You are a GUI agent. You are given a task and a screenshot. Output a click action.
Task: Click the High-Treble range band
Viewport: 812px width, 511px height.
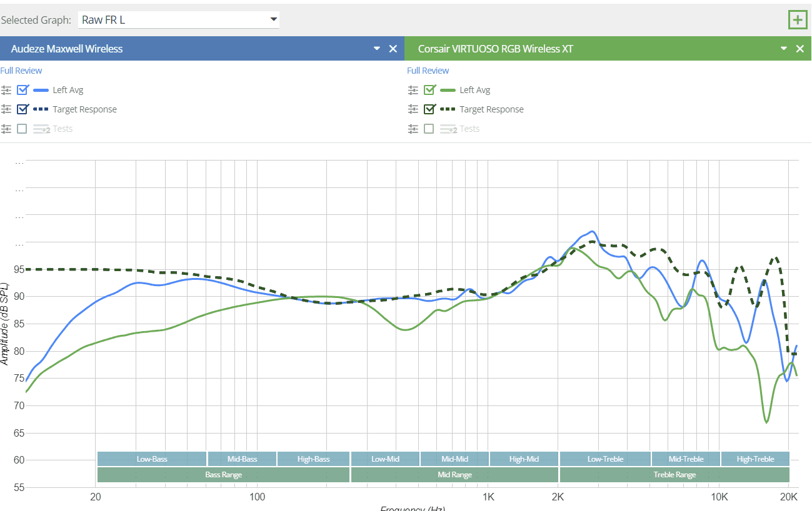[755, 459]
